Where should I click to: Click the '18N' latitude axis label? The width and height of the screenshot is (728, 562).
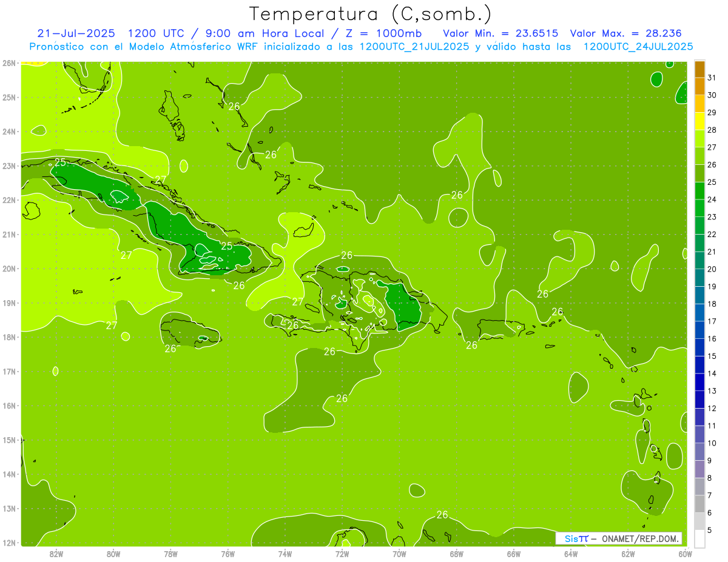(8, 337)
